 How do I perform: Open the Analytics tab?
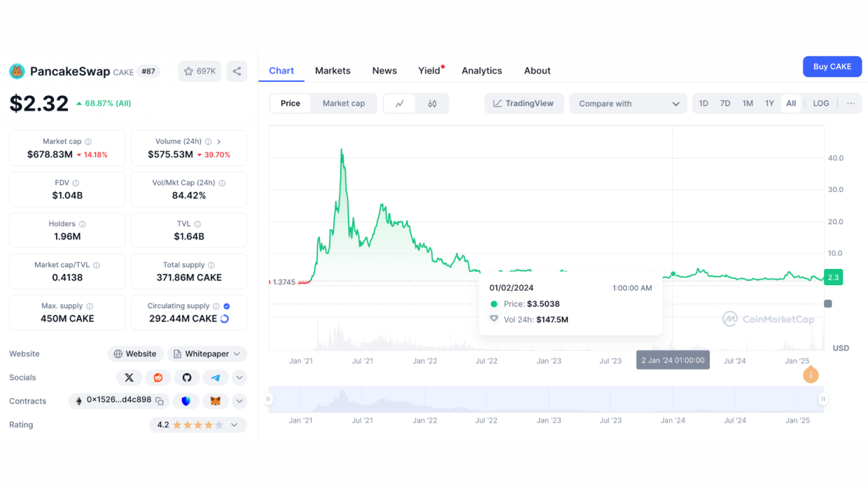[482, 71]
